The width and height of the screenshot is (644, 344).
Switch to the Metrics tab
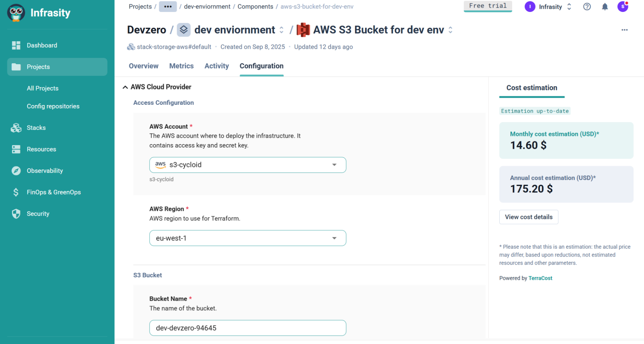[x=181, y=66]
